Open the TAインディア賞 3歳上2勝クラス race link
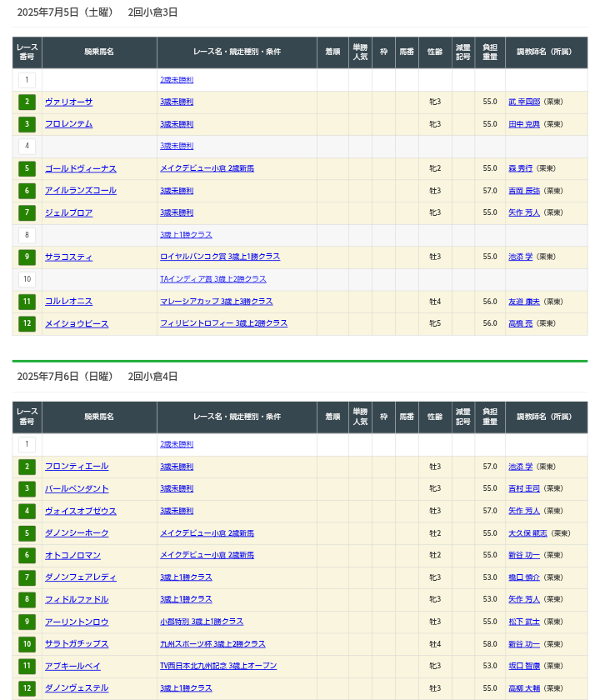The width and height of the screenshot is (600, 700). (x=213, y=279)
